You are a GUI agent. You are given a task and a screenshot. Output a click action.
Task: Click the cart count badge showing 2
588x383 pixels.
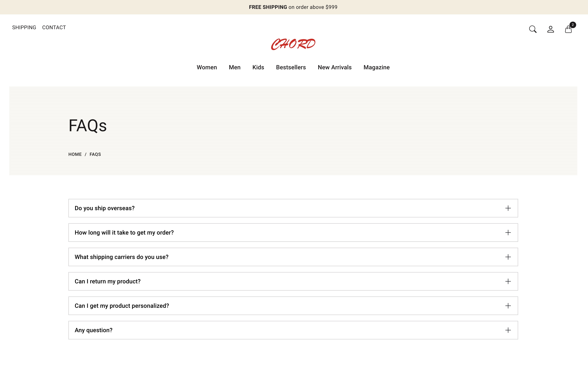click(x=573, y=25)
